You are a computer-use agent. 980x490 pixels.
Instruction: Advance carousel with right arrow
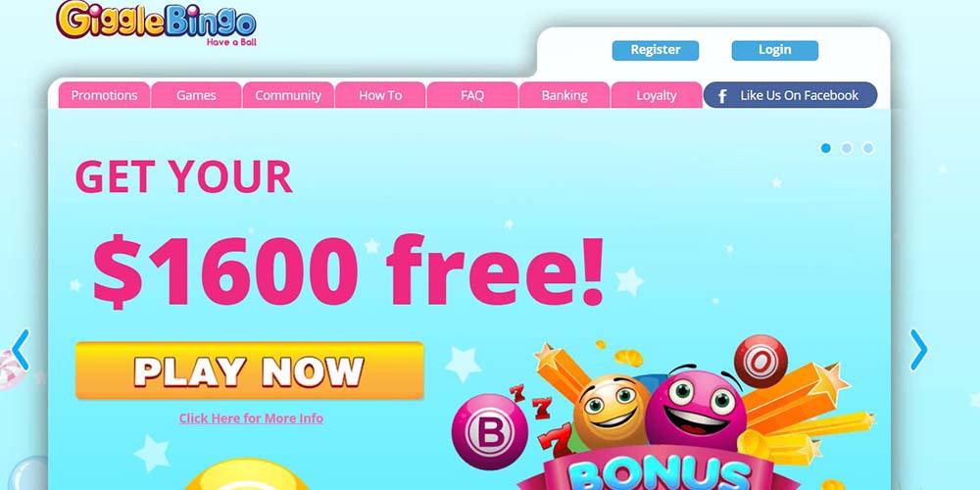(919, 350)
